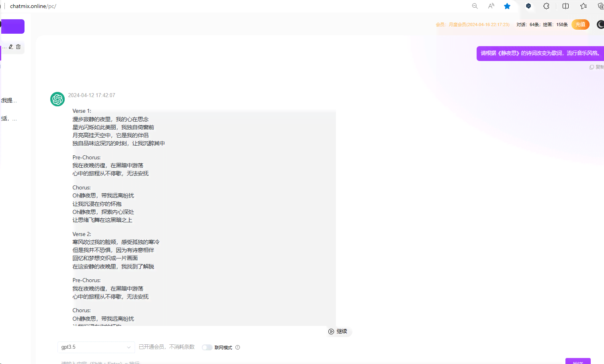Click the 'Verse 2:' heading

click(x=82, y=234)
